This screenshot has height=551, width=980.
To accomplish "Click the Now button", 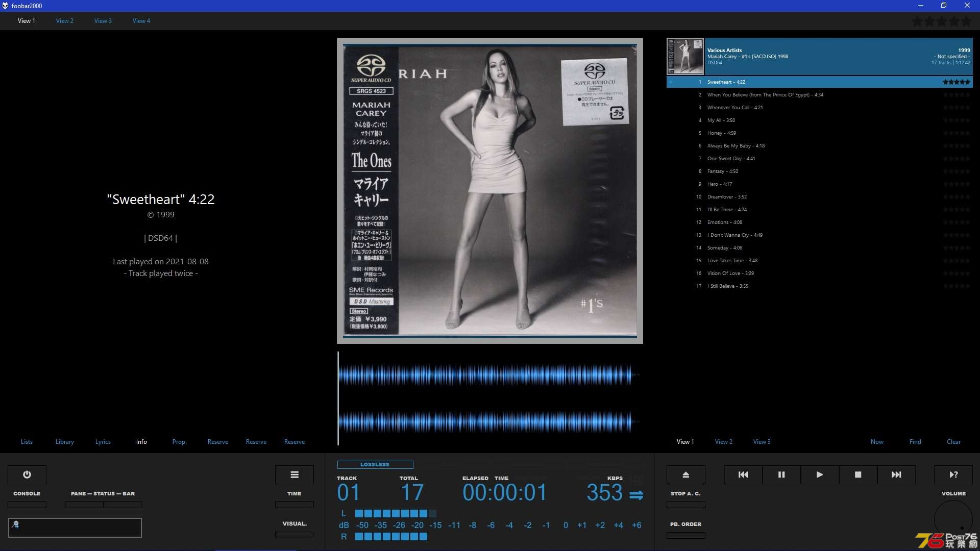I will 877,442.
